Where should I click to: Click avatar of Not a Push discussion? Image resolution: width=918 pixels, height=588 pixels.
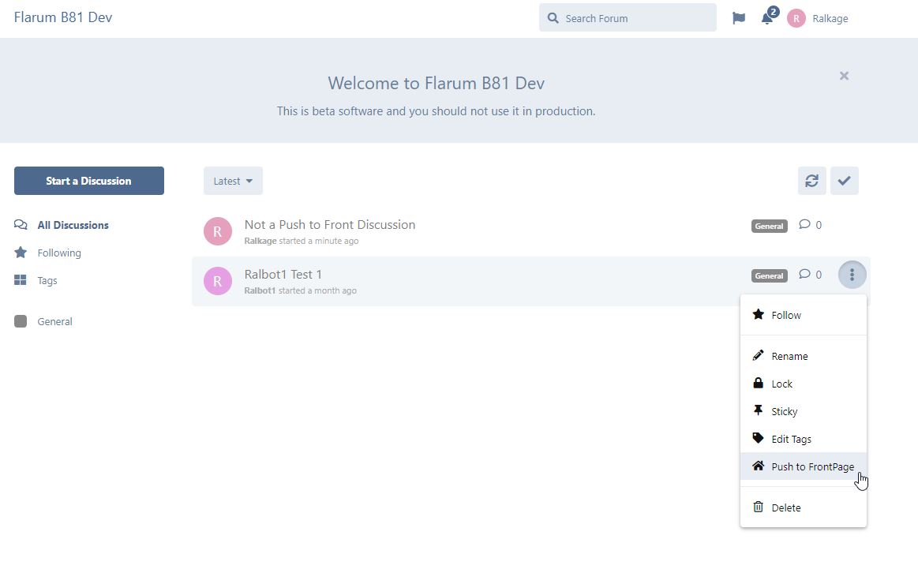(218, 231)
